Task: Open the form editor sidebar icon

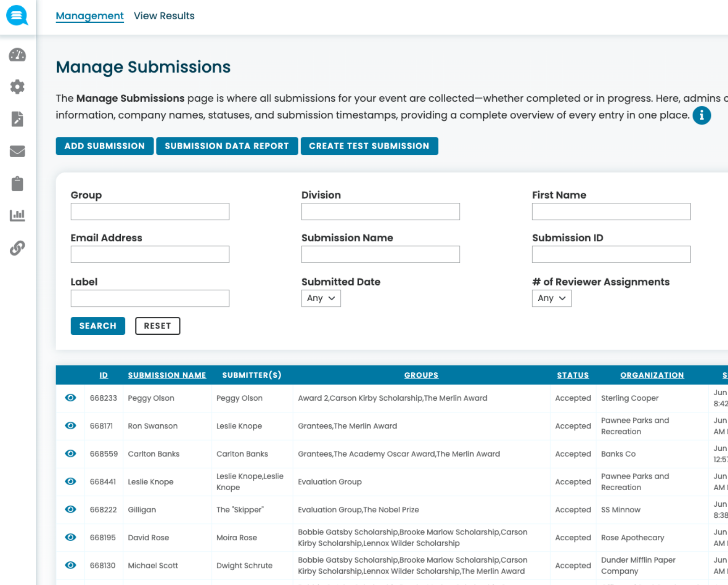Action: pos(17,119)
